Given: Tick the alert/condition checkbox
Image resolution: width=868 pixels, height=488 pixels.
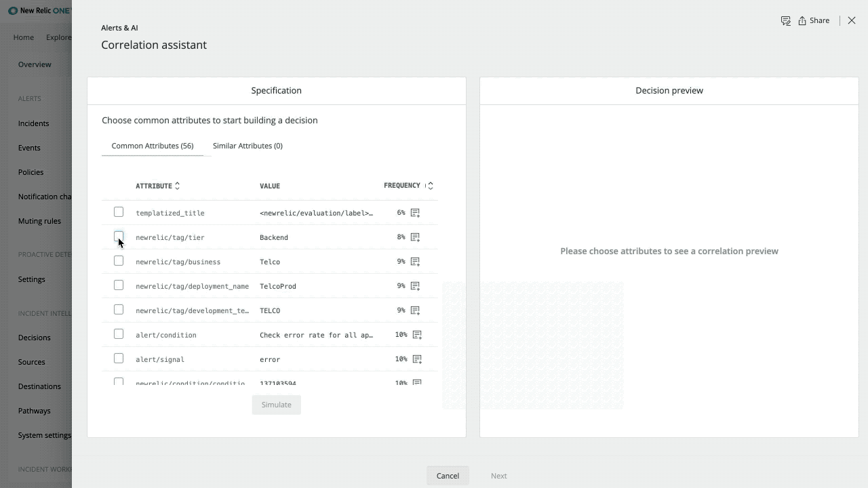Looking at the screenshot, I should click(x=119, y=334).
